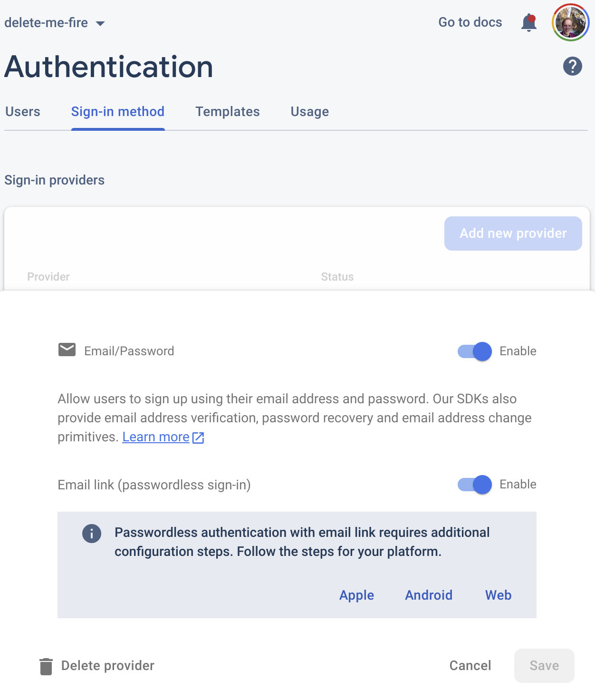Click the info icon in the passwordless notice
Screen dimensions: 595x700
[92, 533]
